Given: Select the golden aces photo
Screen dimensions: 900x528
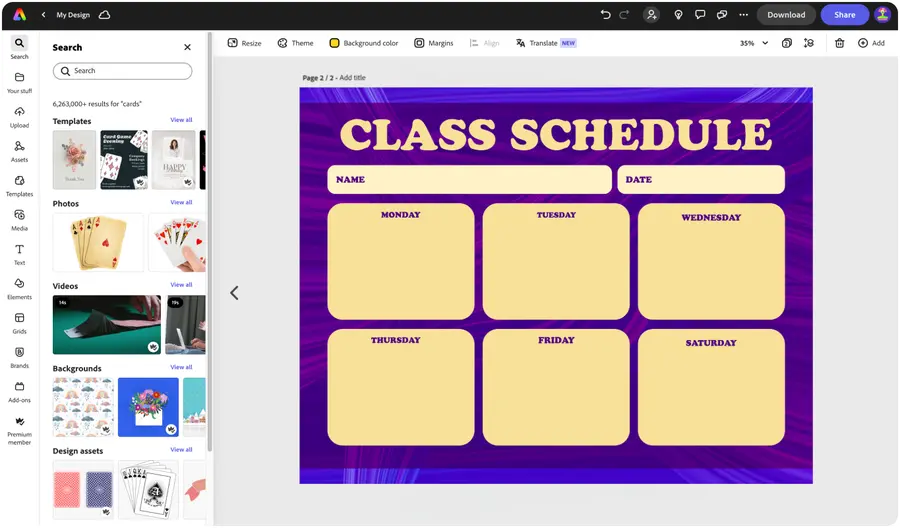Looking at the screenshot, I should click(x=98, y=242).
